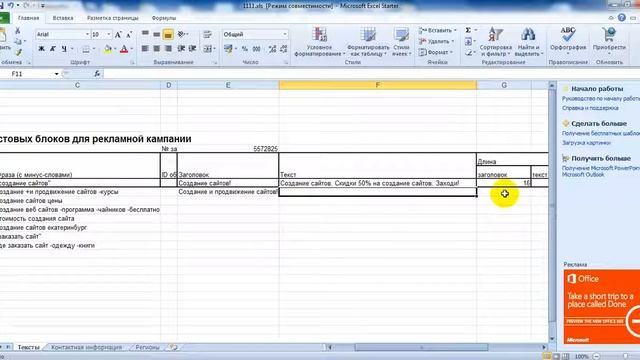Toggle align text left

tap(145, 49)
